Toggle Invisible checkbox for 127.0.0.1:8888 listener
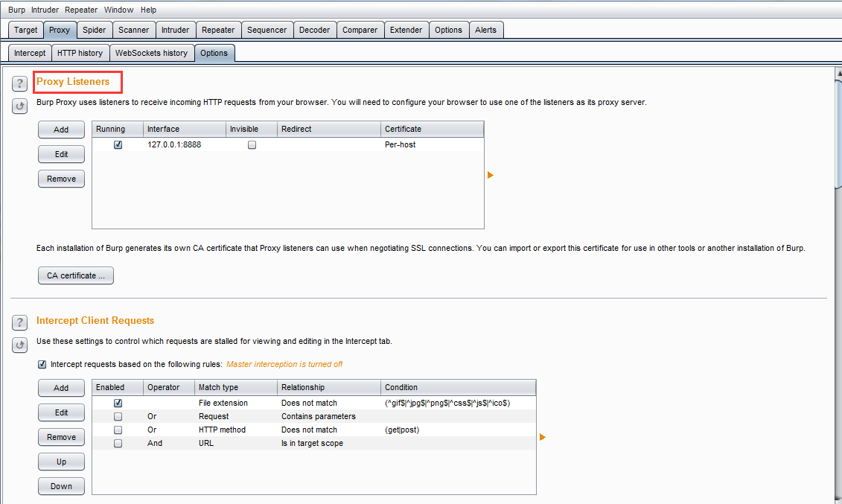 [x=252, y=145]
